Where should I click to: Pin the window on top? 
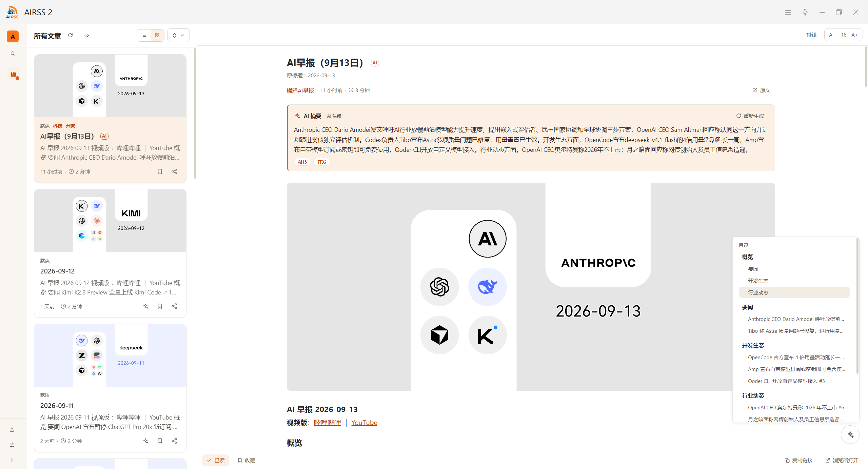[805, 12]
